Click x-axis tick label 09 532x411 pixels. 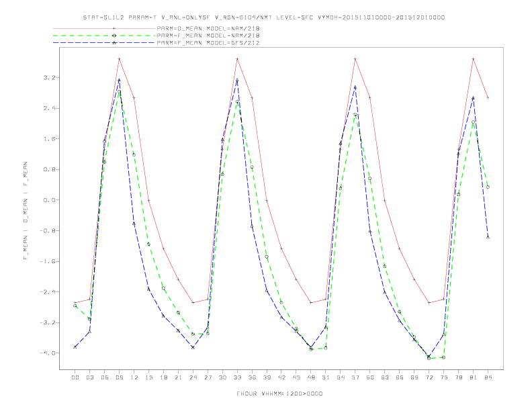119,377
